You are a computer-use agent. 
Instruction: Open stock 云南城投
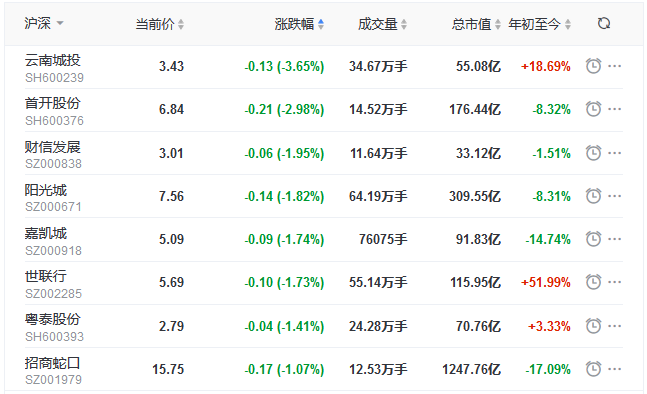click(x=52, y=60)
